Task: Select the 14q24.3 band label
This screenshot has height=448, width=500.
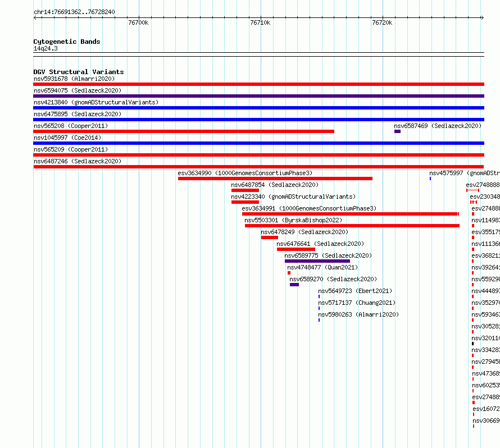Action: (46, 48)
